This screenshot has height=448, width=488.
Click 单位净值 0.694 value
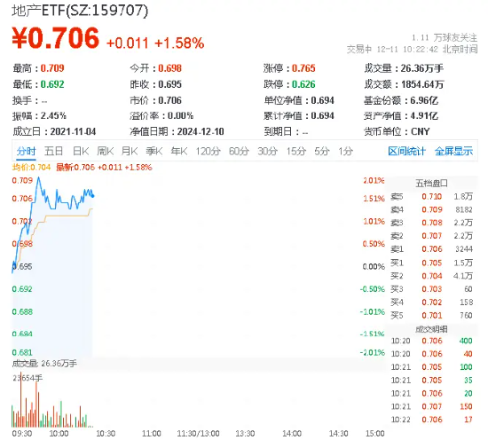point(322,100)
